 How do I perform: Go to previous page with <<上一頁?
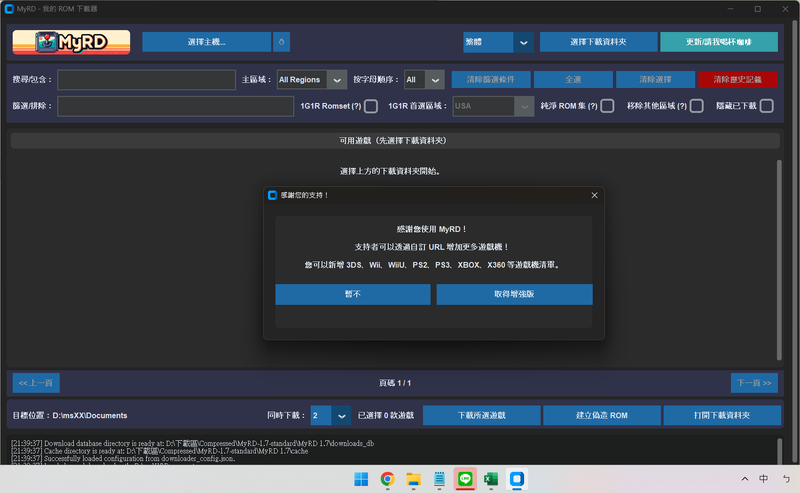(x=36, y=383)
